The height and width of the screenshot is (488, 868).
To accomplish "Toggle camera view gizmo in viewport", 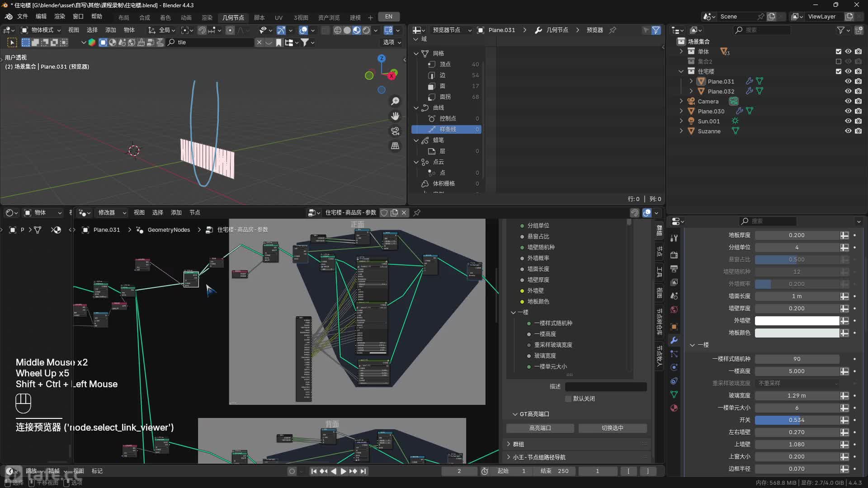I will point(395,131).
